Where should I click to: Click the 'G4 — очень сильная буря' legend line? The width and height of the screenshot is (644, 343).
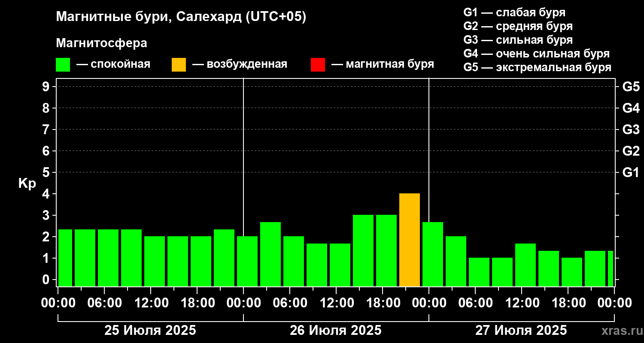[x=536, y=54]
